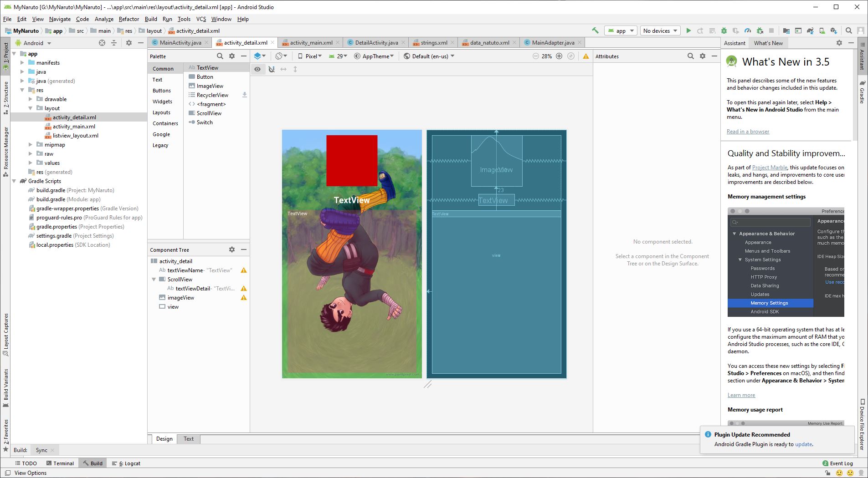The width and height of the screenshot is (868, 478).
Task: Switch to the strings.xml tab
Action: click(434, 42)
